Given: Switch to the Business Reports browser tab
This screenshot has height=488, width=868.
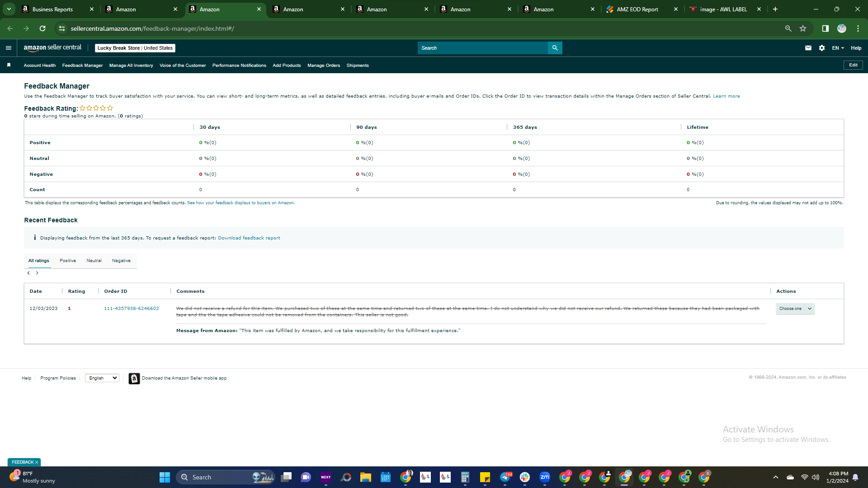Looking at the screenshot, I should click(58, 9).
